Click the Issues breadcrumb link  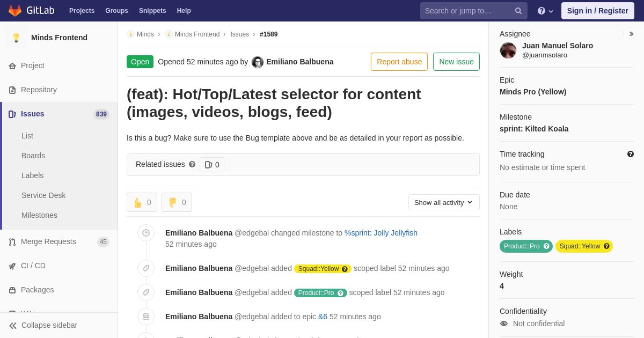click(240, 34)
